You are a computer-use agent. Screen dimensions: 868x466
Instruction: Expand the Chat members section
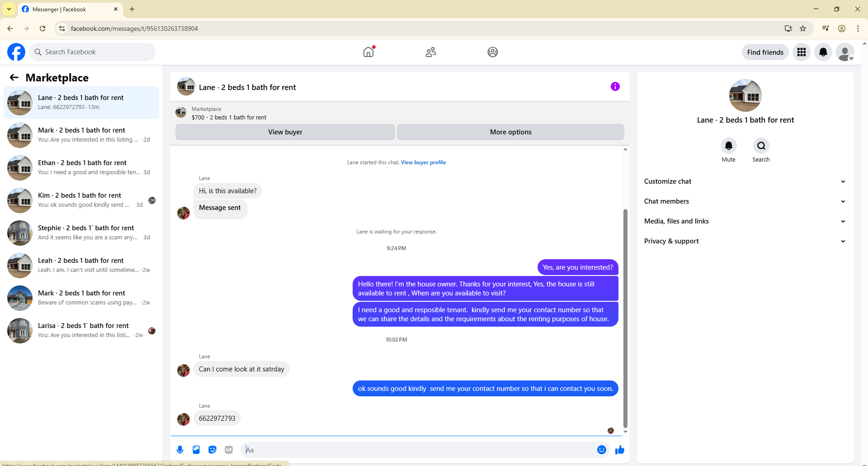[x=745, y=201]
